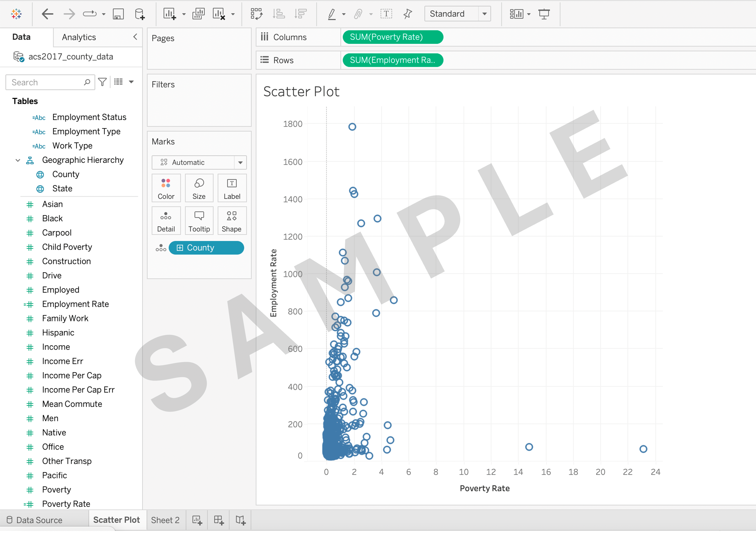The image size is (756, 541).
Task: Toggle Show Mark Labels text icon
Action: pyautogui.click(x=386, y=14)
